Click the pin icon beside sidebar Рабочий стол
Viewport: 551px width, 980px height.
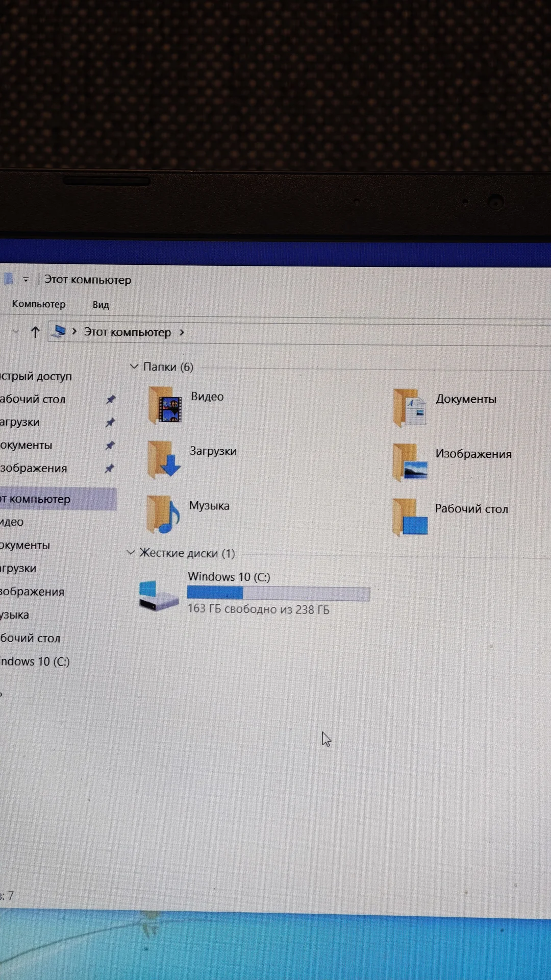111,399
